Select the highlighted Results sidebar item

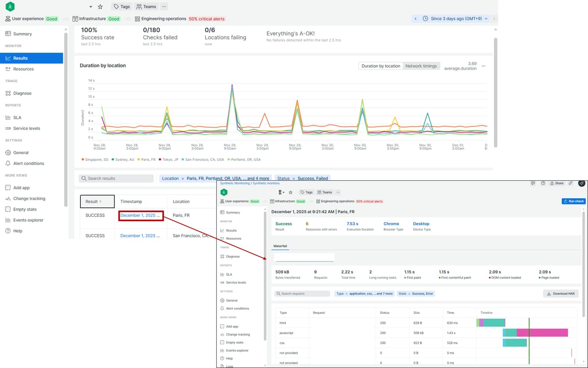pyautogui.click(x=32, y=58)
